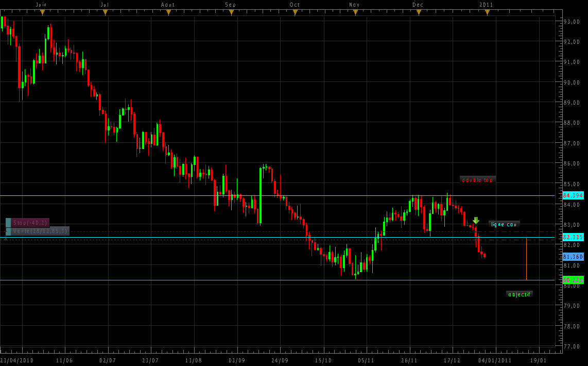Select the 'double top' annotation label
588x366 pixels.
coord(477,180)
